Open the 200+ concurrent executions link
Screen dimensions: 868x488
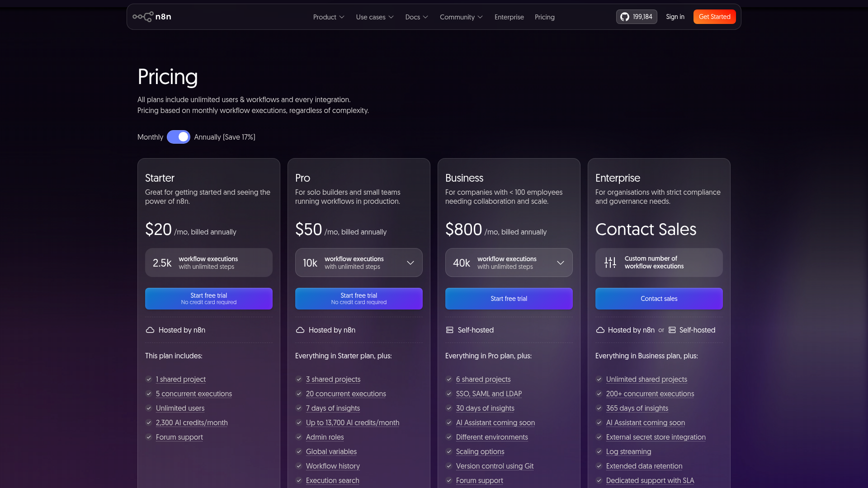point(650,394)
